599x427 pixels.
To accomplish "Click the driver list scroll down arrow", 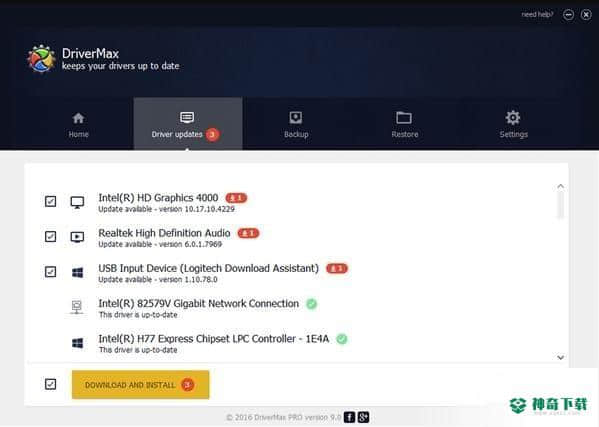I will pos(560,357).
